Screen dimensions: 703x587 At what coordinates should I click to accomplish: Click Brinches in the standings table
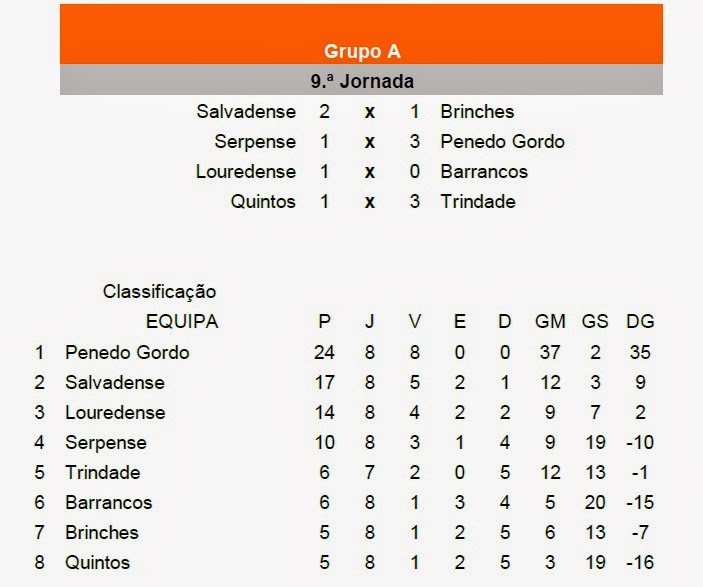102,532
